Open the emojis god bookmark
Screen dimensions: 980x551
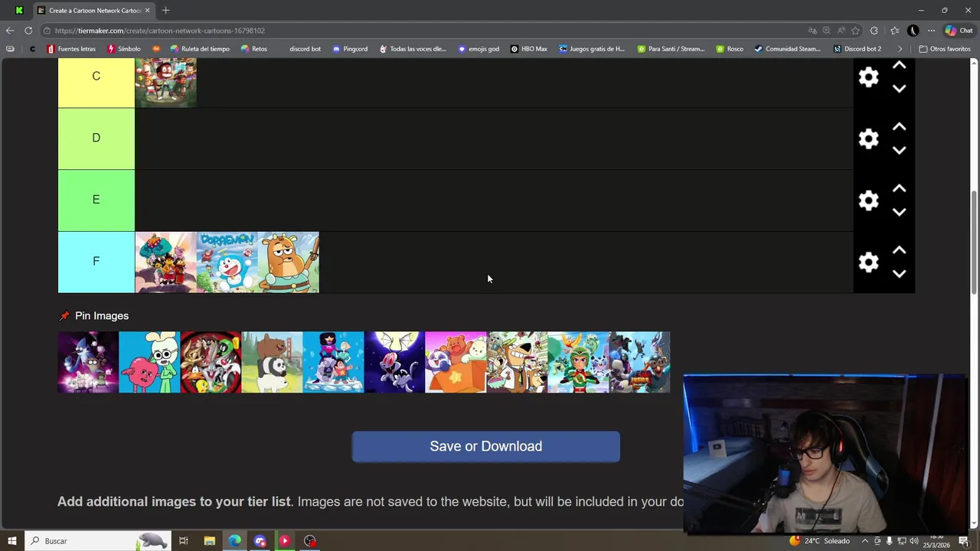[479, 49]
